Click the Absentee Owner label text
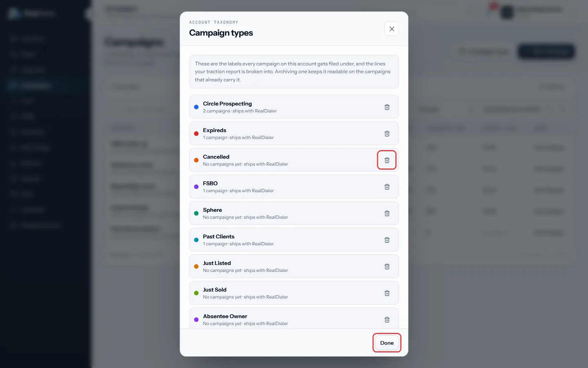The width and height of the screenshot is (588, 368). [x=225, y=316]
